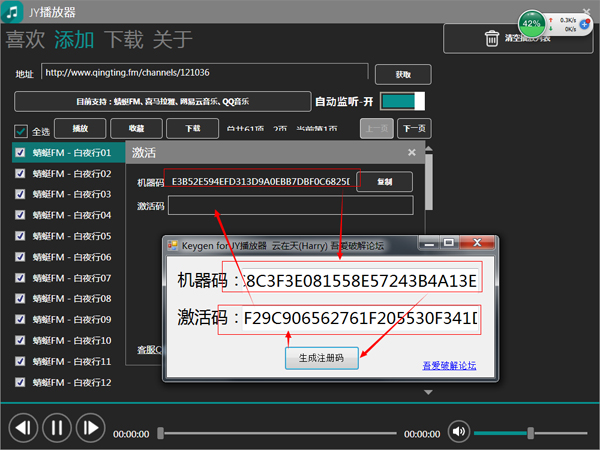Click the 机器码 field in activation dialog
This screenshot has width=600, height=450.
point(262,181)
